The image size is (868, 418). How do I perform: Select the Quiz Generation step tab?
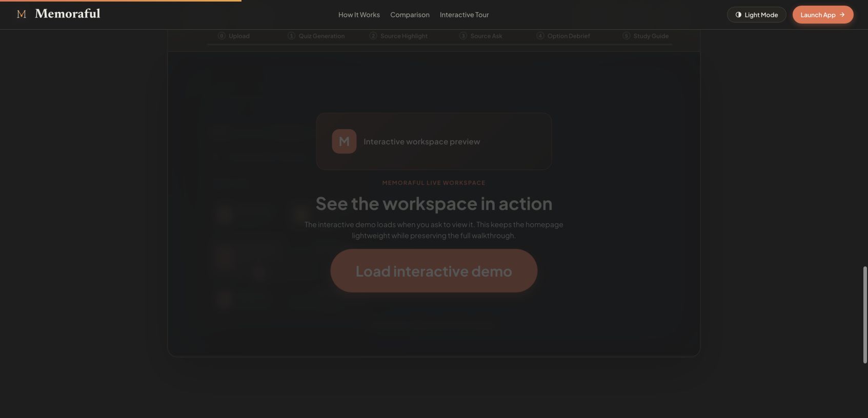316,36
